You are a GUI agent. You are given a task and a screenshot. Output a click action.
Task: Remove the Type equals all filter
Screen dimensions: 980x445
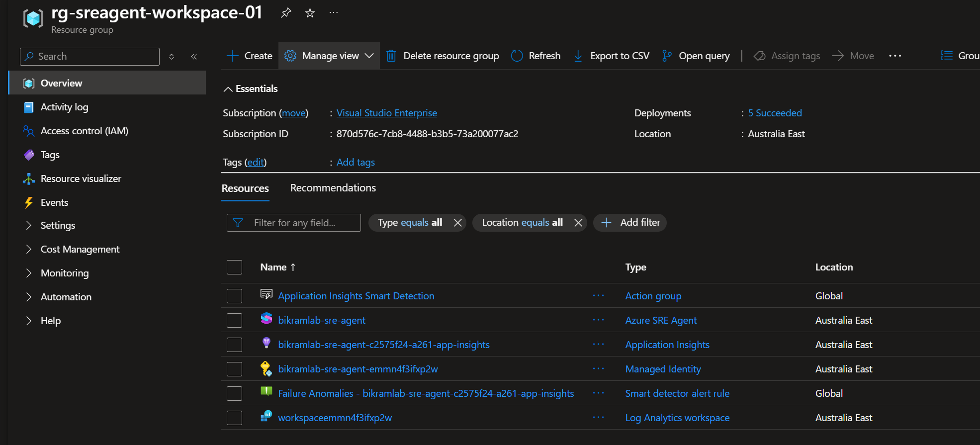[458, 223]
